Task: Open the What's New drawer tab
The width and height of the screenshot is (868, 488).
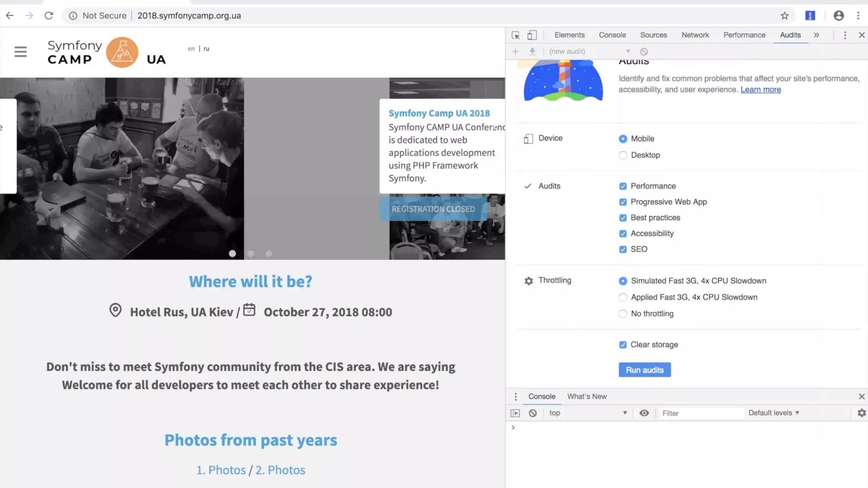Action: point(587,396)
